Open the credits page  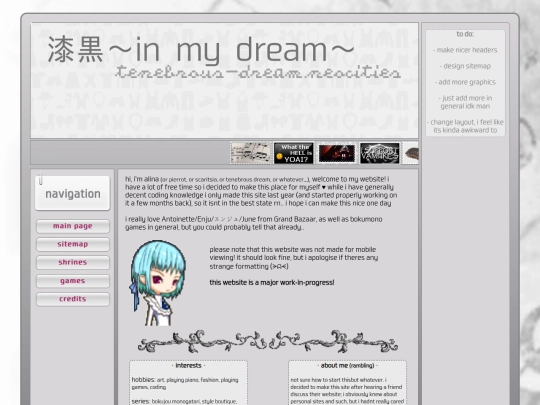[73, 299]
